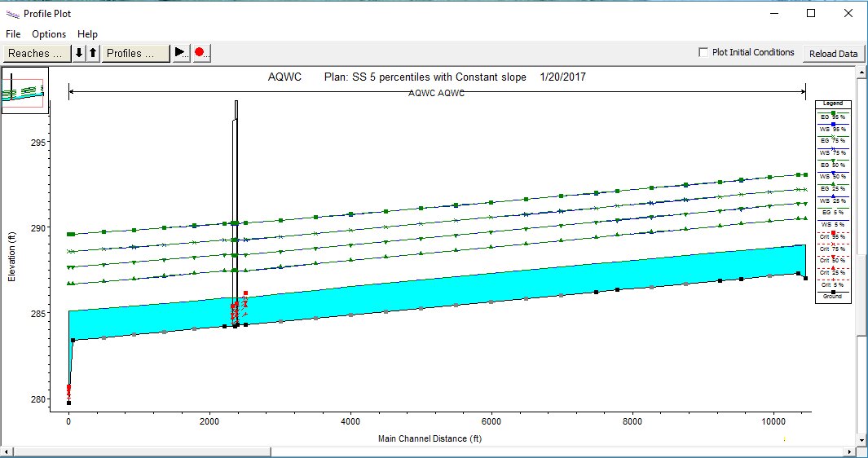Click the Reaches... button
The image size is (868, 458).
coord(37,53)
